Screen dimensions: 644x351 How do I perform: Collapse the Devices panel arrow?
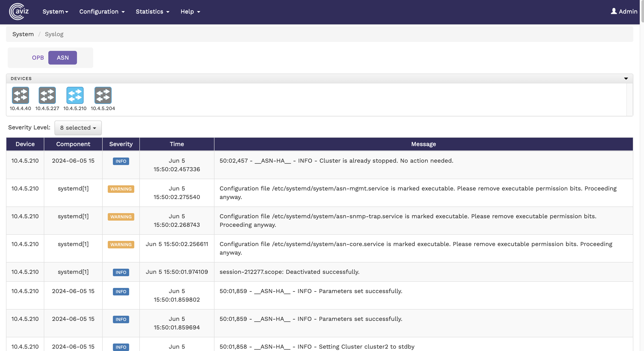(626, 78)
